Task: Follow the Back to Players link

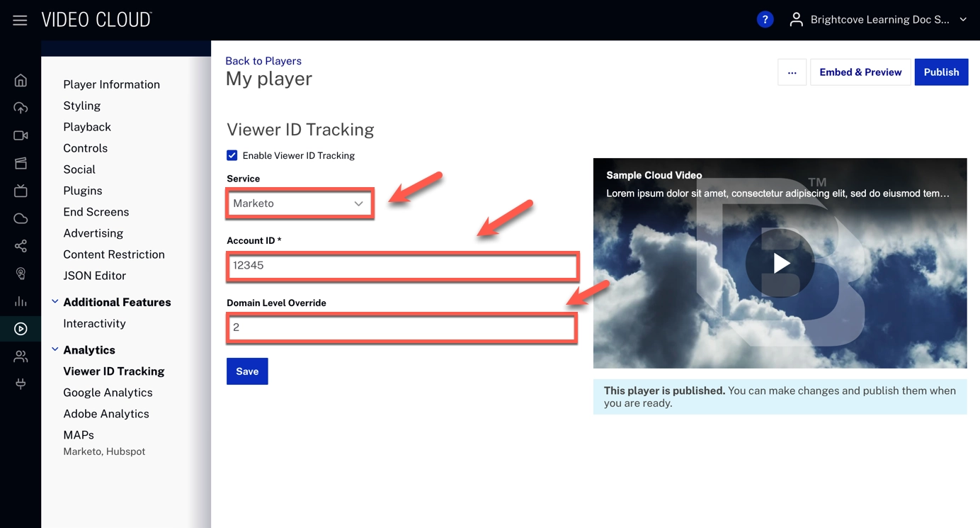Action: pyautogui.click(x=263, y=61)
